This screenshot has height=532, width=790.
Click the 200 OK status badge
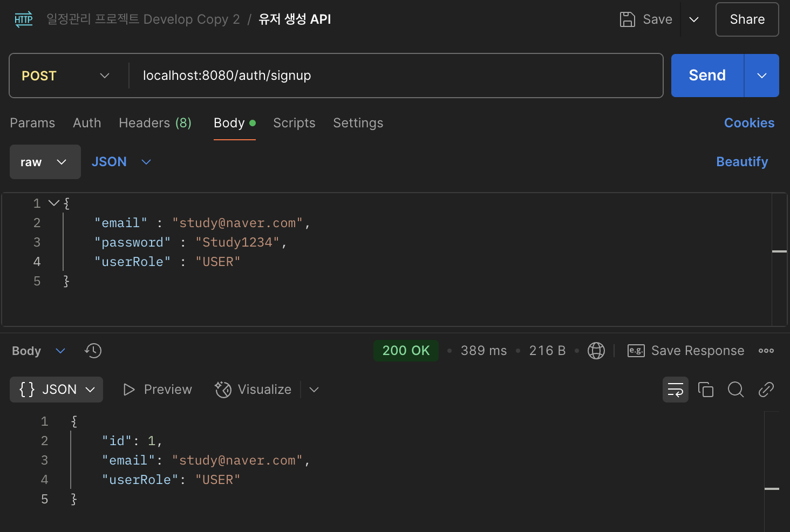[x=406, y=351]
